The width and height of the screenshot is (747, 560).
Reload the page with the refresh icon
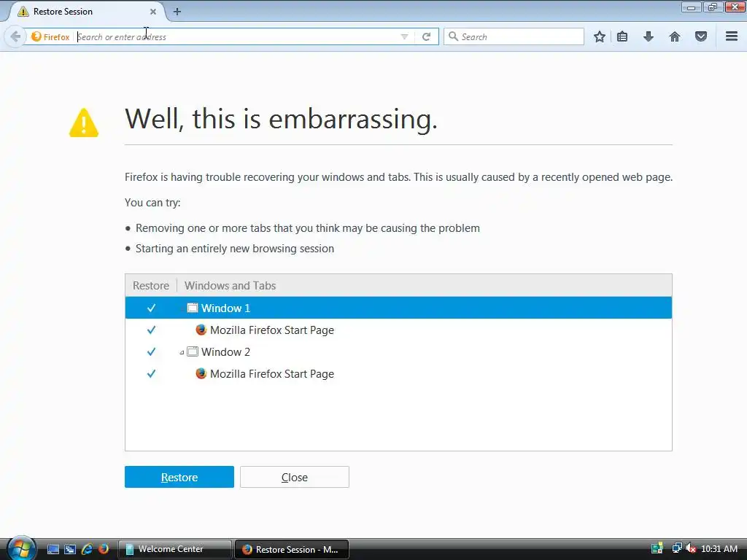pyautogui.click(x=426, y=36)
